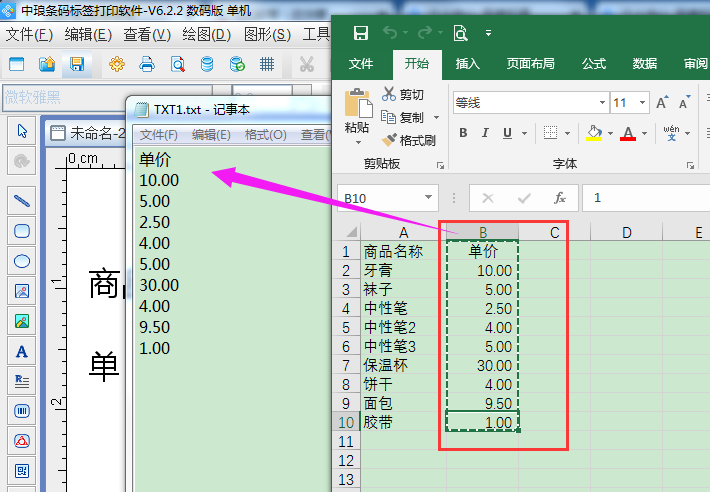Screen dimensions: 710x492
Task: Click the database settings icon in label software
Action: click(x=237, y=65)
